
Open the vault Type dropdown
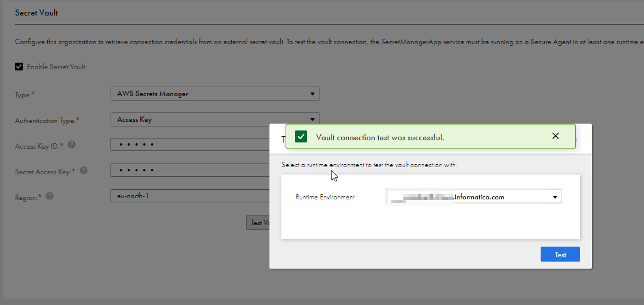[215, 94]
